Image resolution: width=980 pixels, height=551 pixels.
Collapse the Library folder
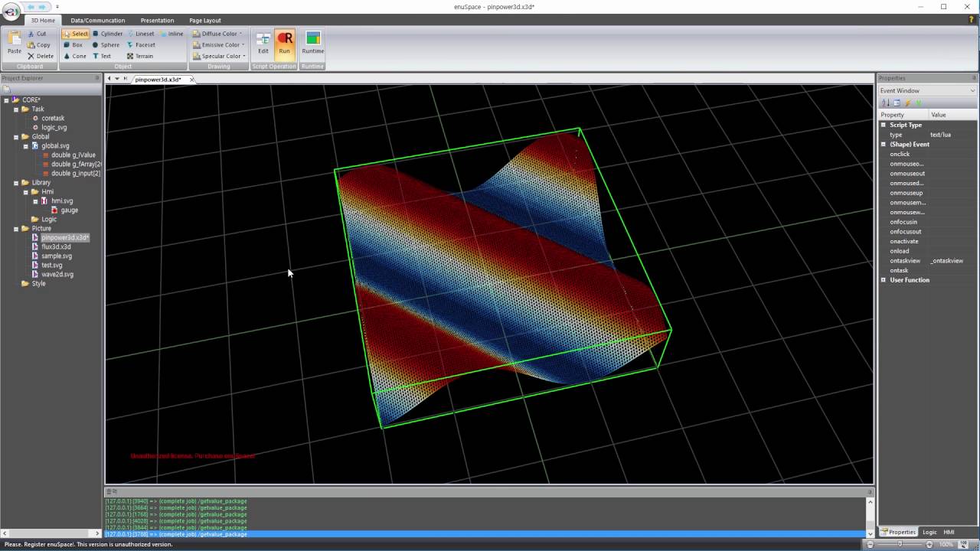click(15, 183)
